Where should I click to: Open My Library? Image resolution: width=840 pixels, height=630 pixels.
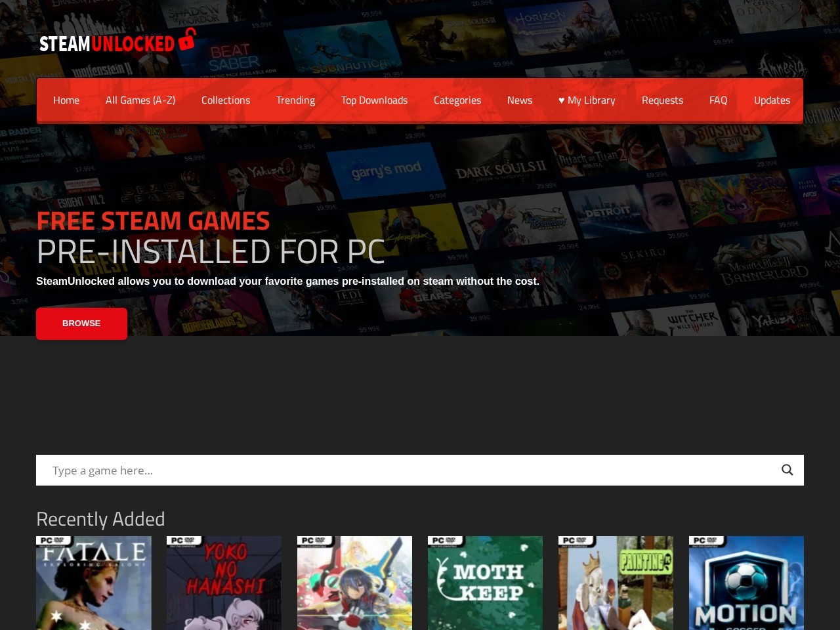(587, 100)
